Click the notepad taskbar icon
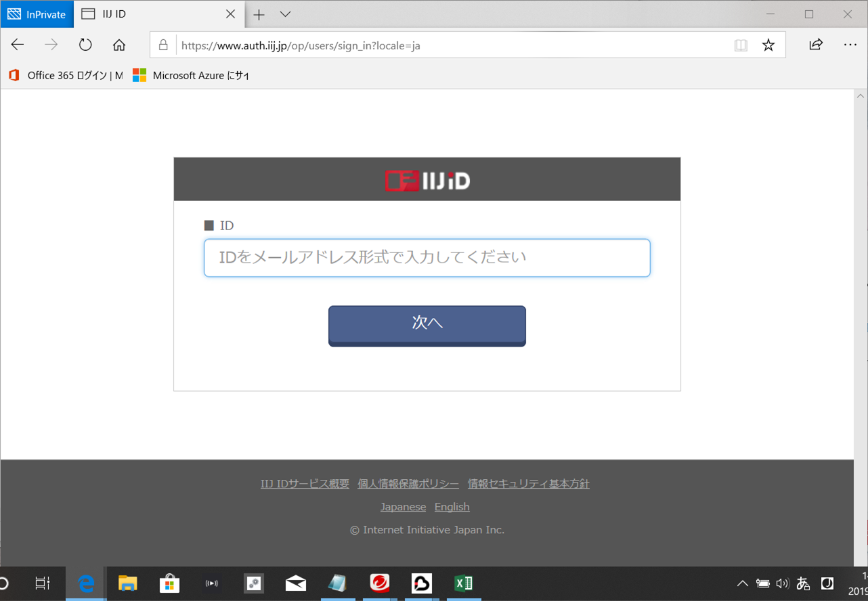 click(337, 583)
